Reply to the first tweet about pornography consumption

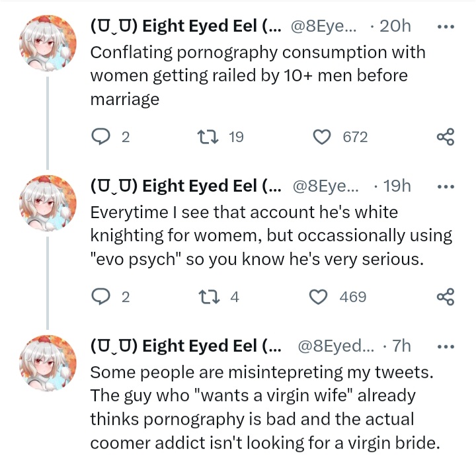pyautogui.click(x=100, y=137)
